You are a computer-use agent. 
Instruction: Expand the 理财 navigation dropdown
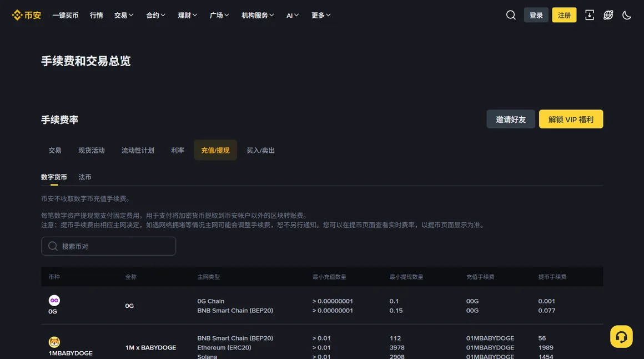point(187,15)
